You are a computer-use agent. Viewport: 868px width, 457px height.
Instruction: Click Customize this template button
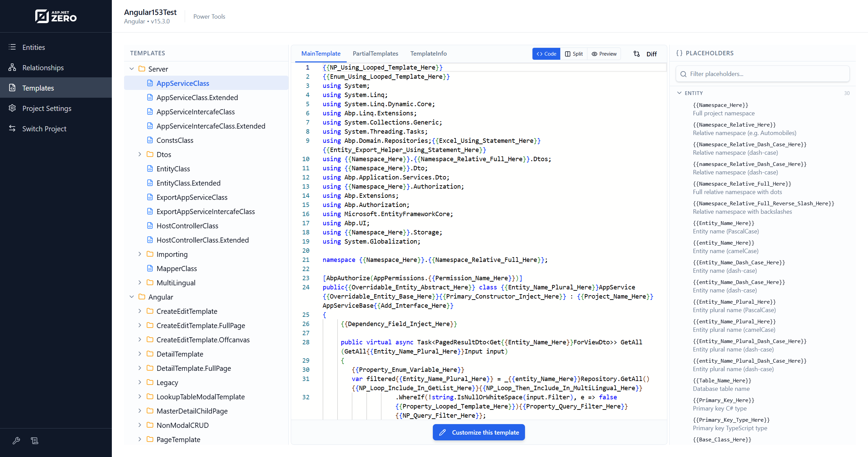[479, 433]
